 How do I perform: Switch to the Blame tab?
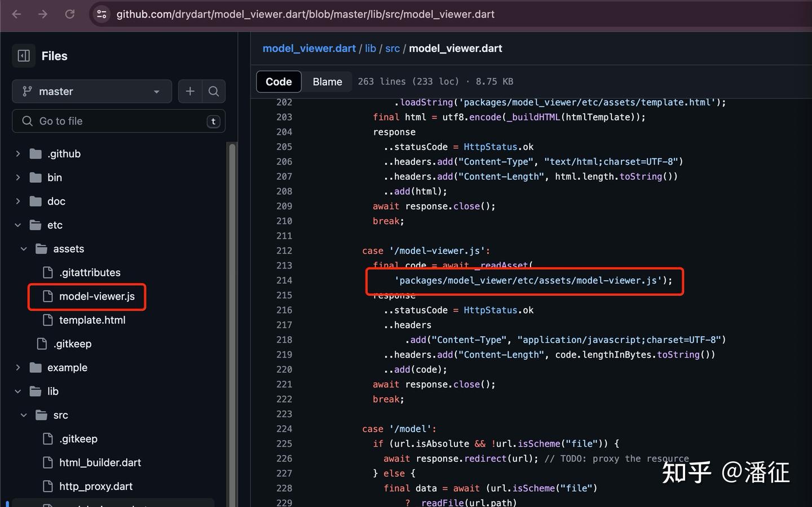[327, 82]
